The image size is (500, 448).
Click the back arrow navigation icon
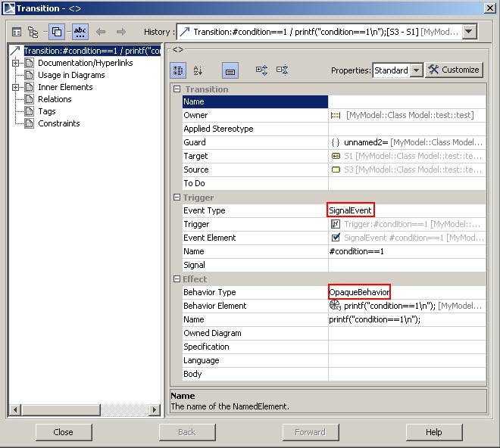(x=101, y=32)
